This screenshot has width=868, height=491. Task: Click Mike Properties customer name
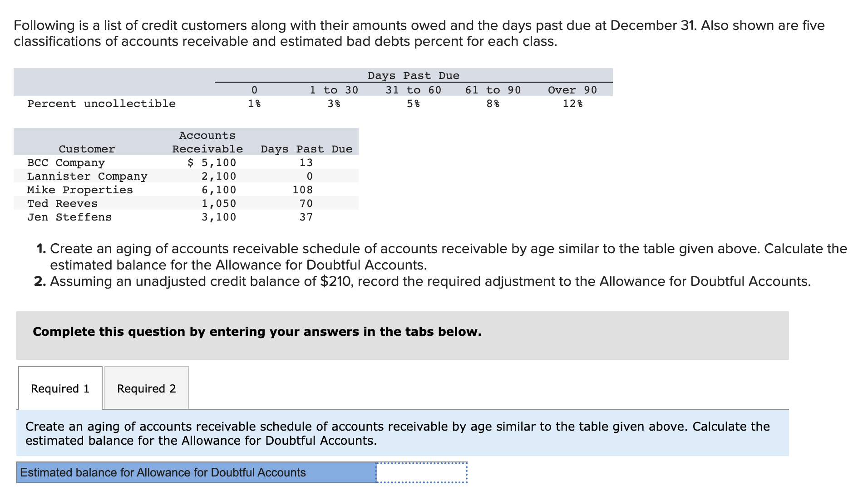(x=80, y=190)
